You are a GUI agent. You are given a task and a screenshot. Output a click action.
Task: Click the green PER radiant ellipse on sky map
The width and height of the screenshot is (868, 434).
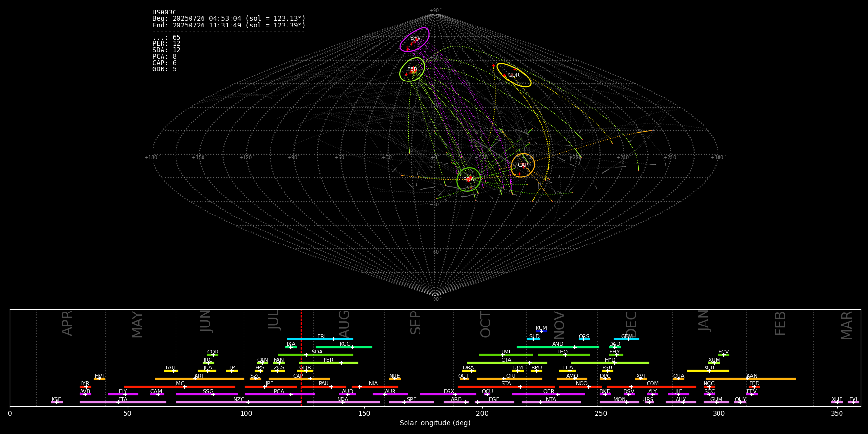coord(412,69)
